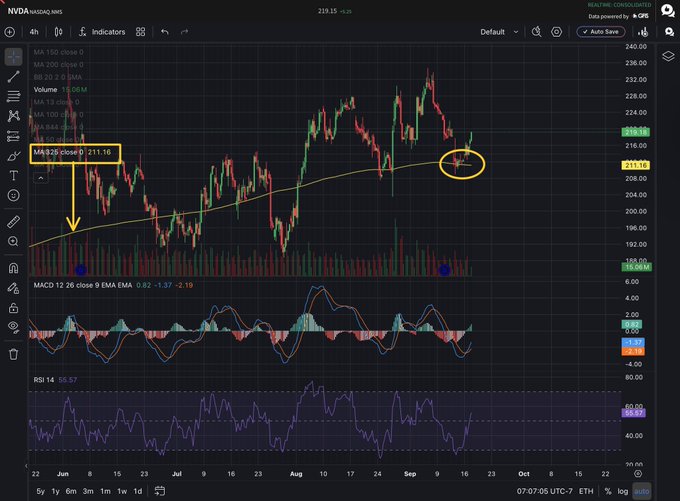
Task: Open timezone menu 07:07:05 UTC-7
Action: pos(544,491)
